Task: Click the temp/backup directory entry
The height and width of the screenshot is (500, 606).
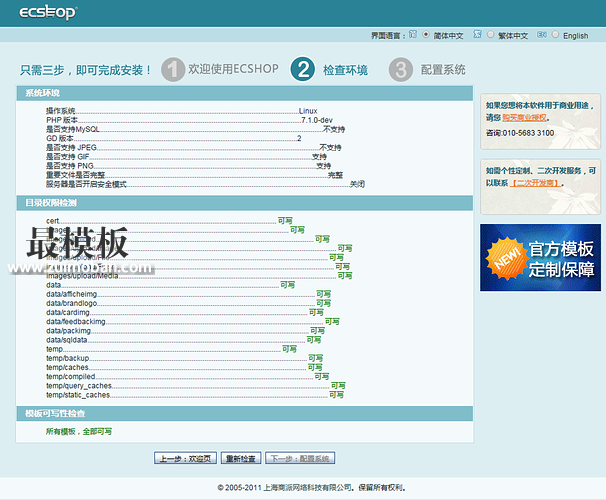Action: (68, 358)
